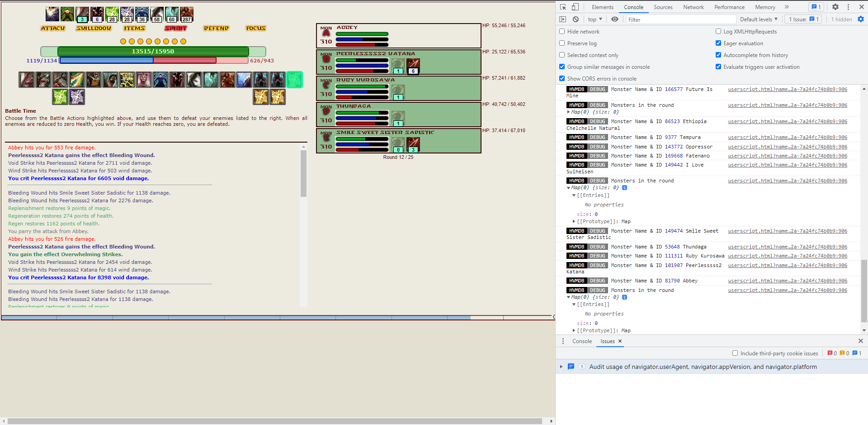
Task: Click the 1 Issue button in console toolbar
Action: coord(803,19)
